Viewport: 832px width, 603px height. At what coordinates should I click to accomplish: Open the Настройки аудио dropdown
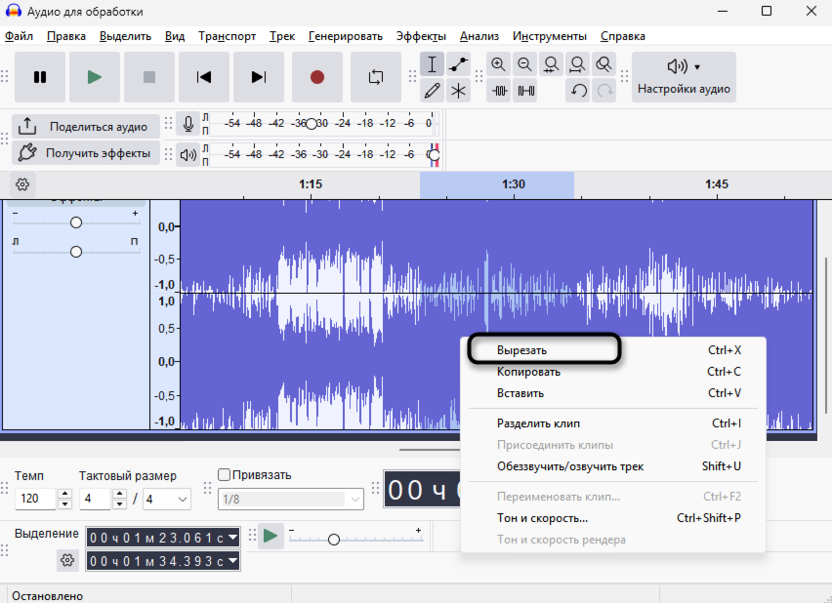(684, 77)
